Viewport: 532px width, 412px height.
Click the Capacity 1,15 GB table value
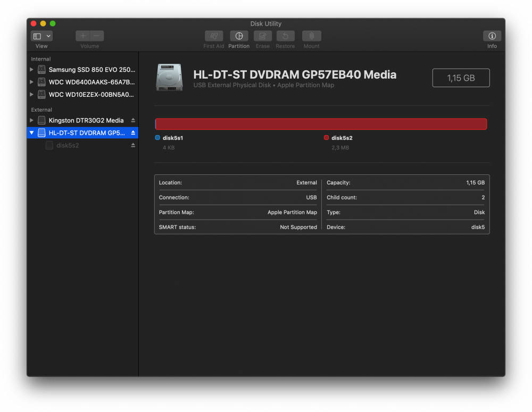tap(475, 182)
